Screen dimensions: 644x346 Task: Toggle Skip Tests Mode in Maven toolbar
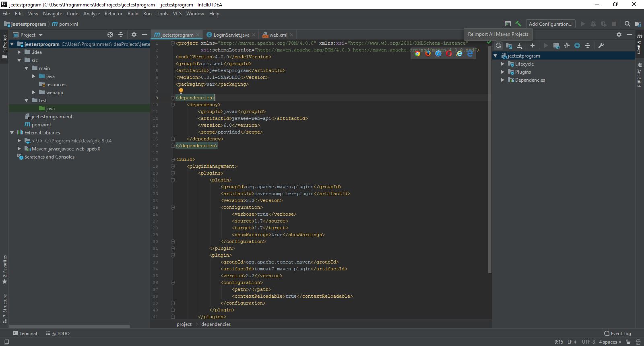pyautogui.click(x=577, y=45)
